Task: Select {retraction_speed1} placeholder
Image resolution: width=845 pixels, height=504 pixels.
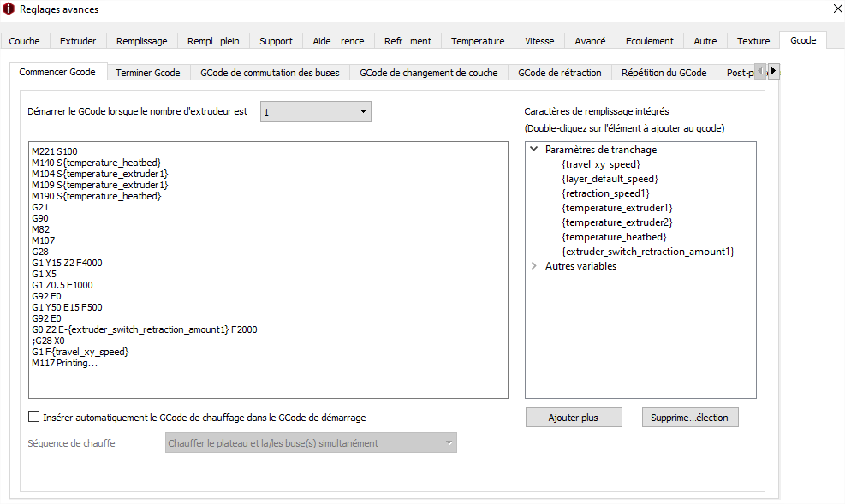Action: click(606, 193)
